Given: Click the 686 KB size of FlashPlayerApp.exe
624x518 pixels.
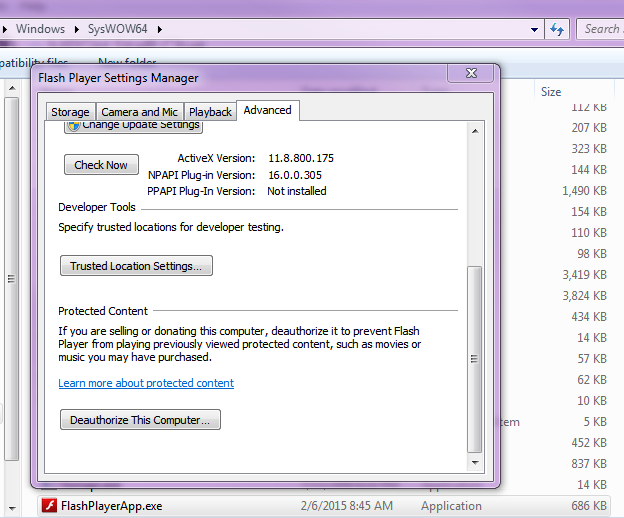Looking at the screenshot, I should [589, 506].
